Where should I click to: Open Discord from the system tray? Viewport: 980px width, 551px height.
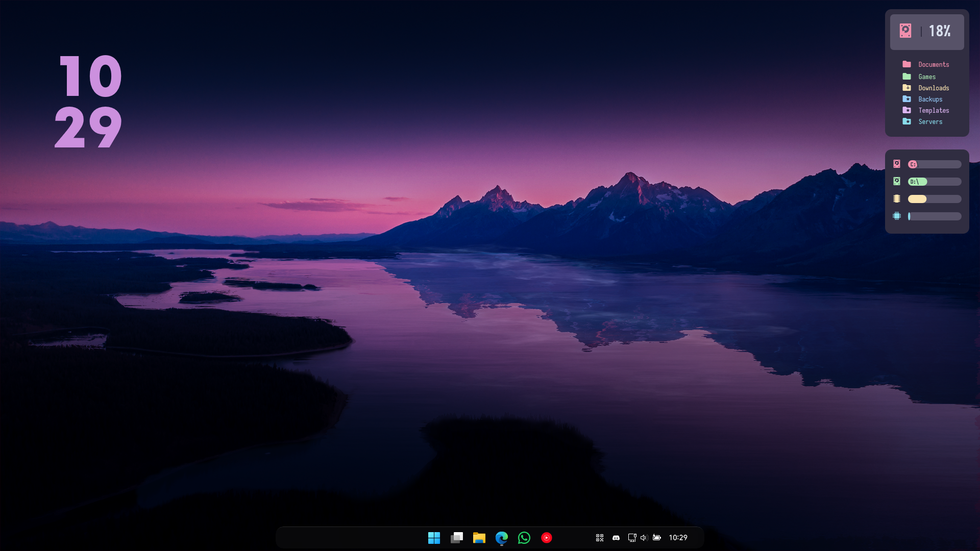616,538
